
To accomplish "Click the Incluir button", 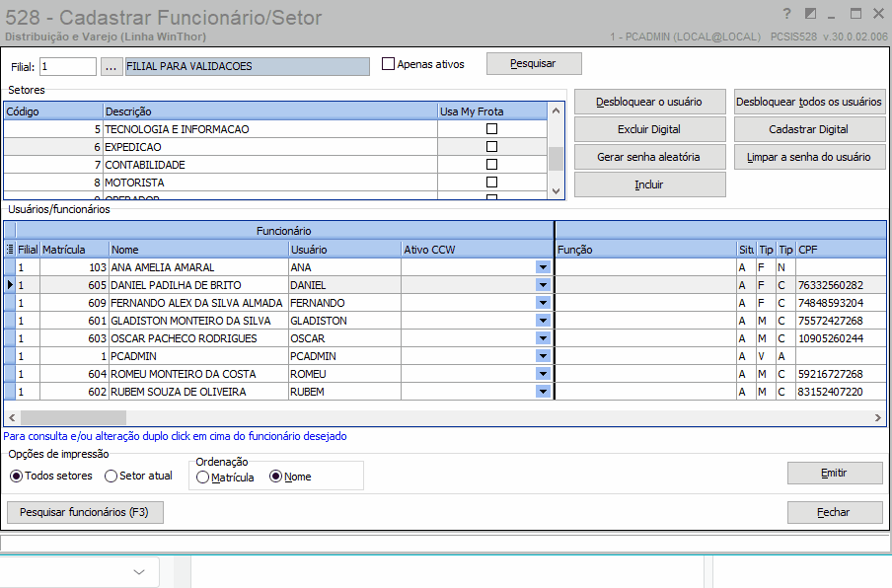I will click(x=649, y=184).
